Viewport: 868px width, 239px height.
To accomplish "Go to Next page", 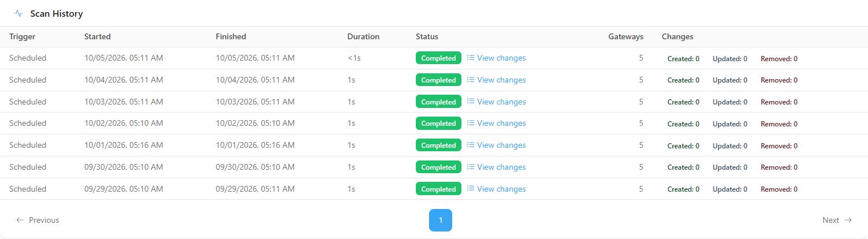I will [837, 220].
